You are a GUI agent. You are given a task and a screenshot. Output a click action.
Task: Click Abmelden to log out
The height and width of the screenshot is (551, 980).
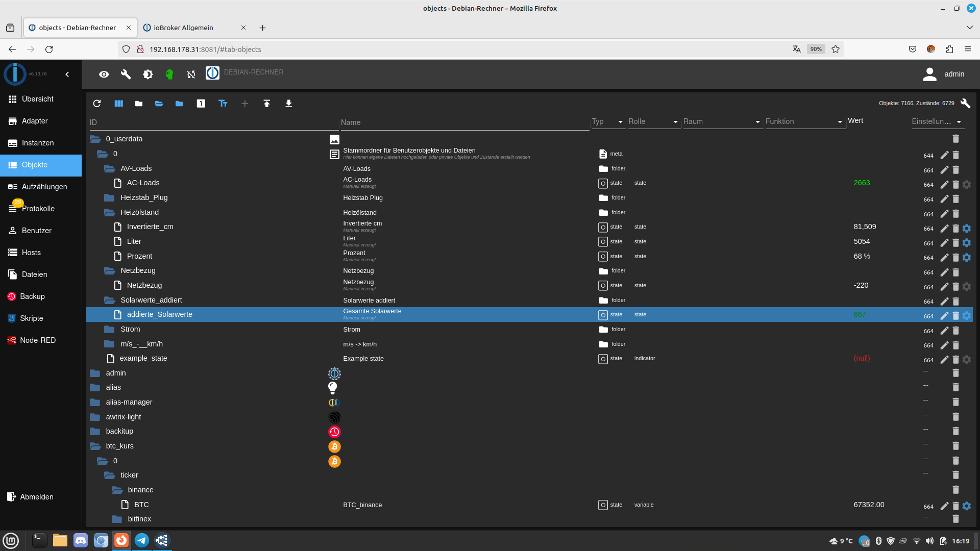pyautogui.click(x=37, y=497)
